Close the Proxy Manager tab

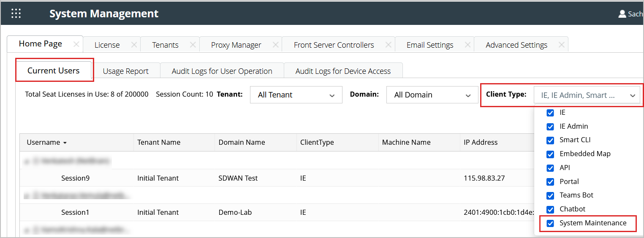click(x=275, y=45)
